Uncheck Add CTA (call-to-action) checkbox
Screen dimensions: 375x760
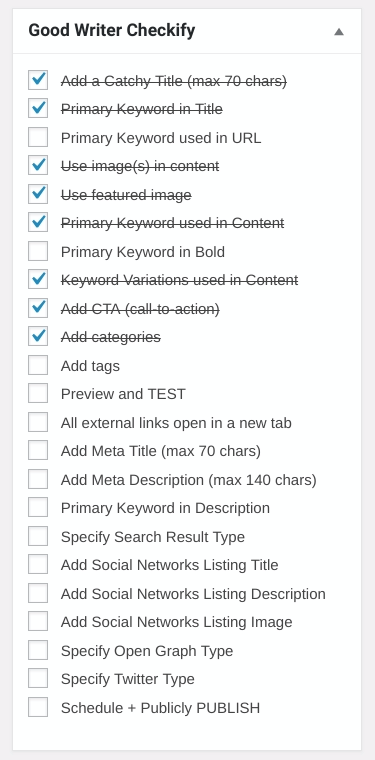[x=38, y=308]
